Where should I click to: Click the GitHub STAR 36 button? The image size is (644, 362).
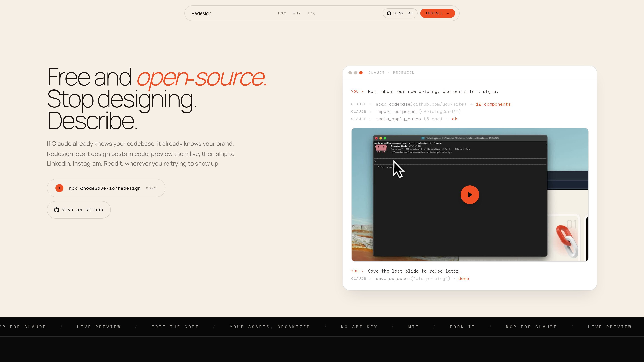(400, 13)
